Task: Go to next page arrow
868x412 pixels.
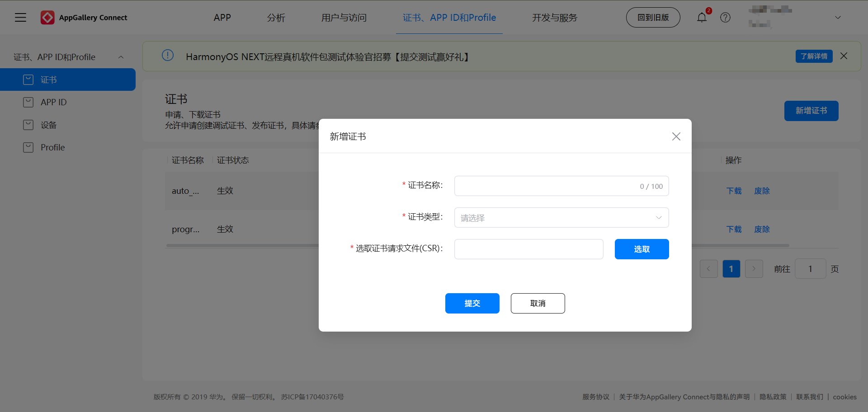Action: (754, 269)
